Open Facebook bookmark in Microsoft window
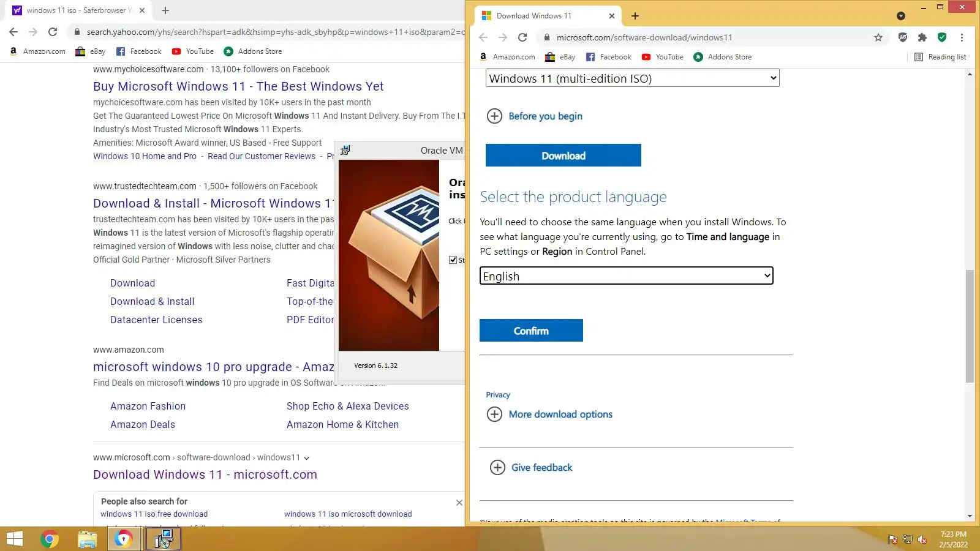The image size is (980, 551). point(609,57)
